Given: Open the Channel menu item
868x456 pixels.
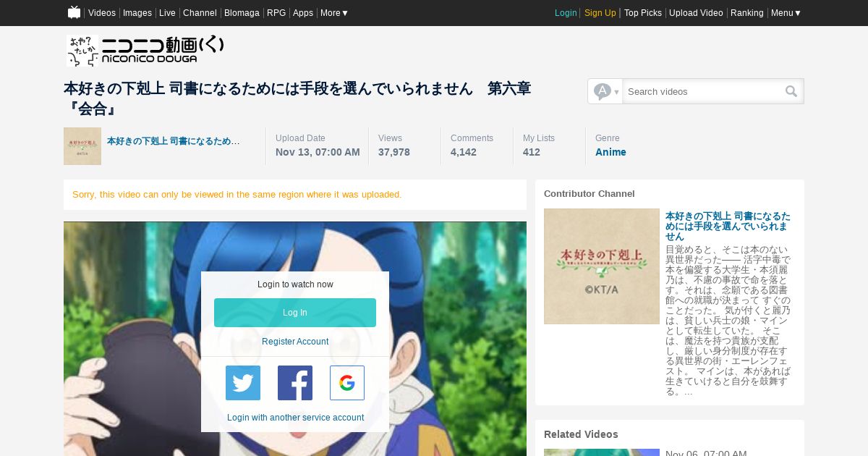Looking at the screenshot, I should 200,13.
